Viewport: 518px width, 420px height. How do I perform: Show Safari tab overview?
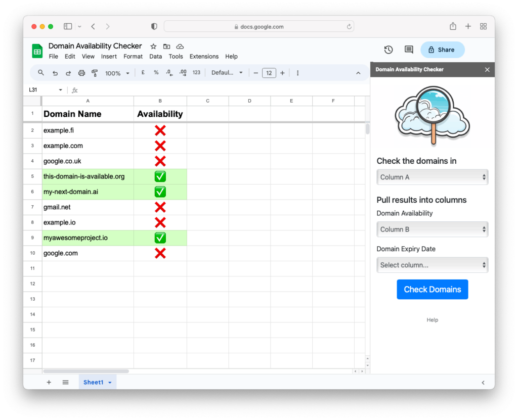(483, 26)
